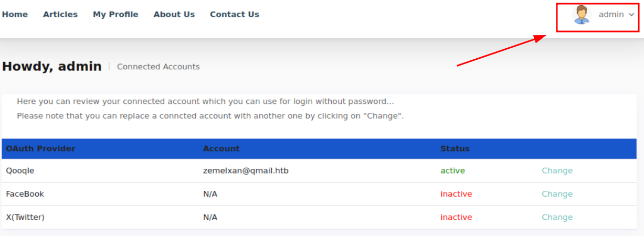Click Change for the Qooqle account
Image resolution: width=644 pixels, height=236 pixels.
[557, 170]
